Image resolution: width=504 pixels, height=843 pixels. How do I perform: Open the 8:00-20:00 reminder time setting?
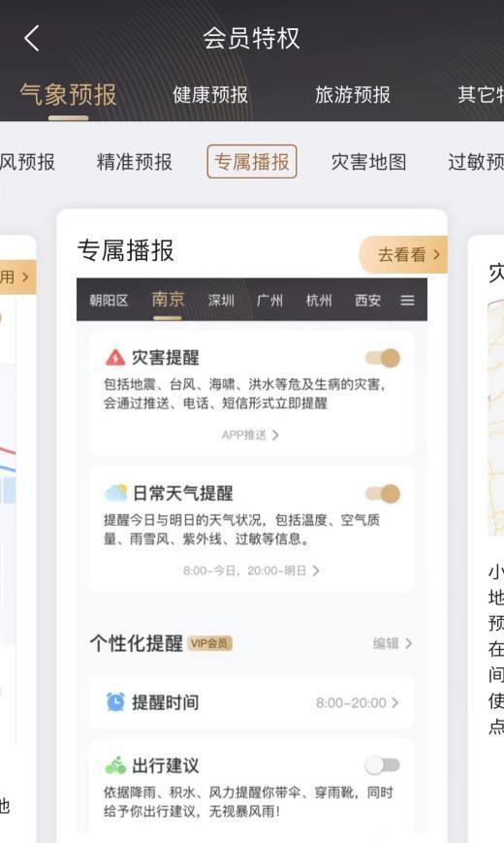tap(358, 702)
